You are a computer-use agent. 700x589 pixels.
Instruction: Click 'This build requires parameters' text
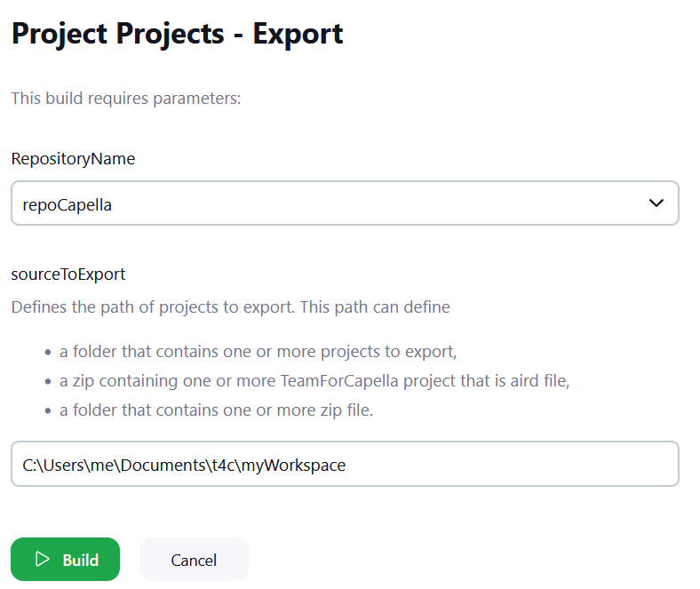[125, 98]
